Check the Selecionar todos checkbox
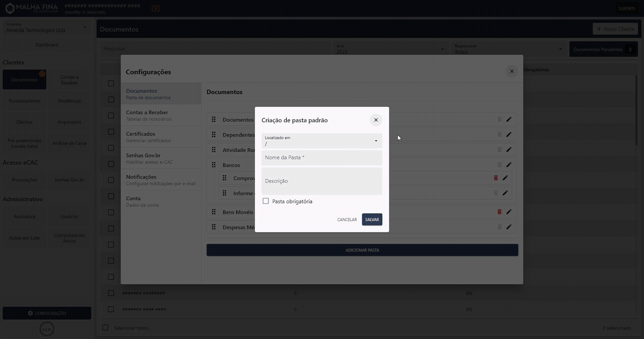The height and width of the screenshot is (339, 644). pyautogui.click(x=105, y=328)
